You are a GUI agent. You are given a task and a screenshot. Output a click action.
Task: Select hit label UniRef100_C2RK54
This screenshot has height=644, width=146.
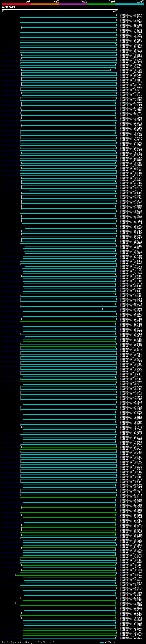pos(131,301)
